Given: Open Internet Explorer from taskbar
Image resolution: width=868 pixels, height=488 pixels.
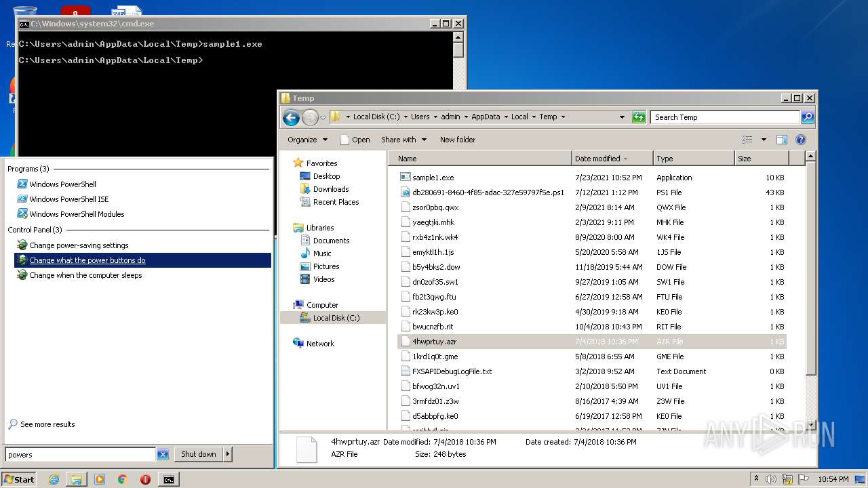Looking at the screenshot, I should (x=54, y=479).
